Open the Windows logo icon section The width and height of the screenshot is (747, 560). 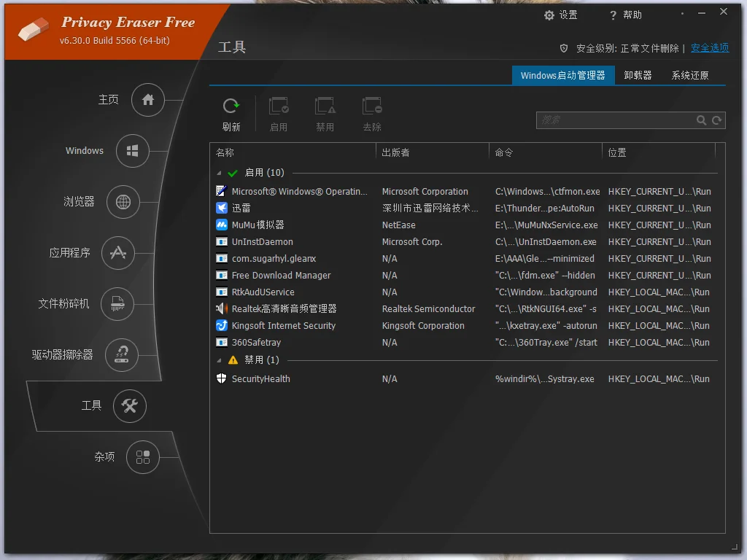point(133,151)
